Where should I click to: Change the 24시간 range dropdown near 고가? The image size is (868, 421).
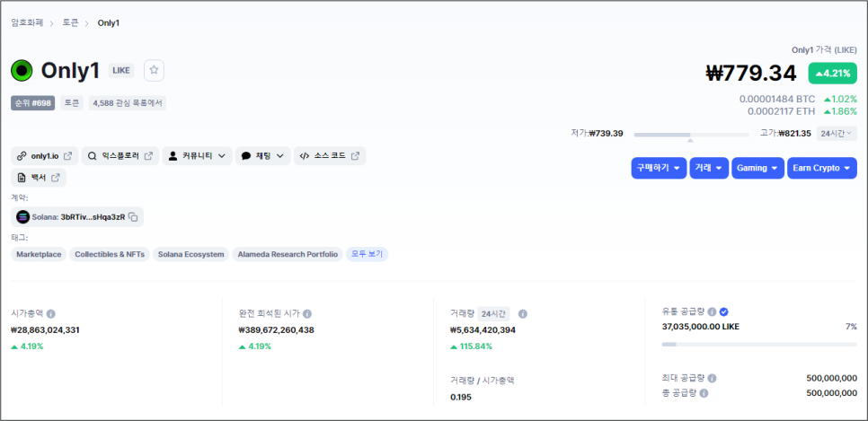(837, 134)
